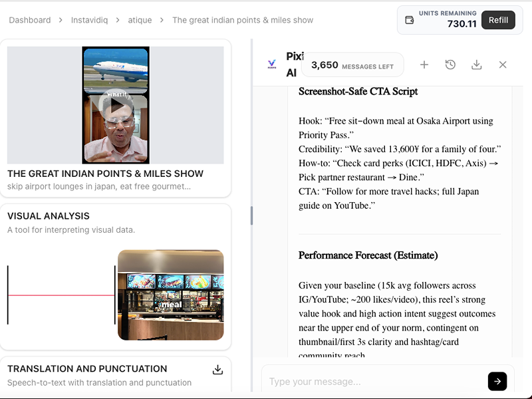Image resolution: width=532 pixels, height=399 pixels.
Task: Click the Refill button
Action: (498, 20)
